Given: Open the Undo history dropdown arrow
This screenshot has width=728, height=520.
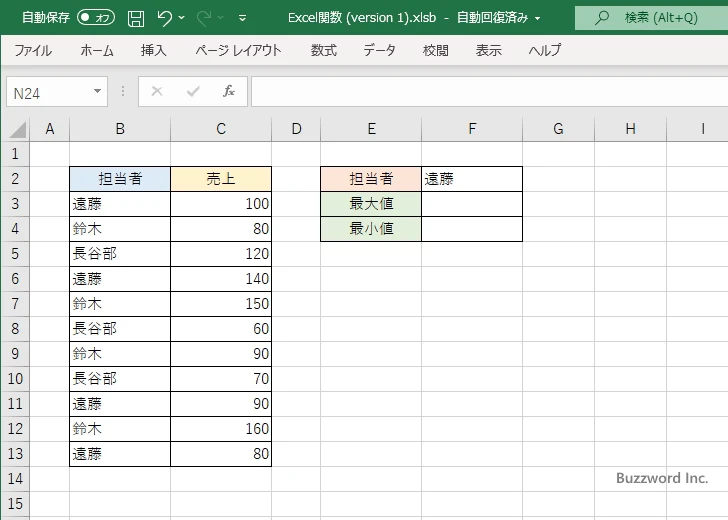Looking at the screenshot, I should (x=182, y=18).
